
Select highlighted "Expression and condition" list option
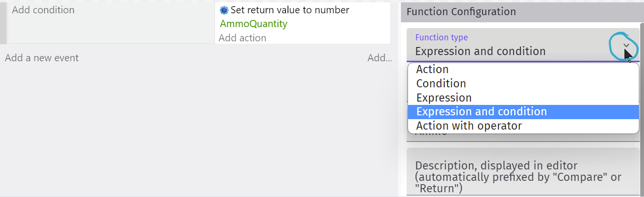[x=481, y=112]
